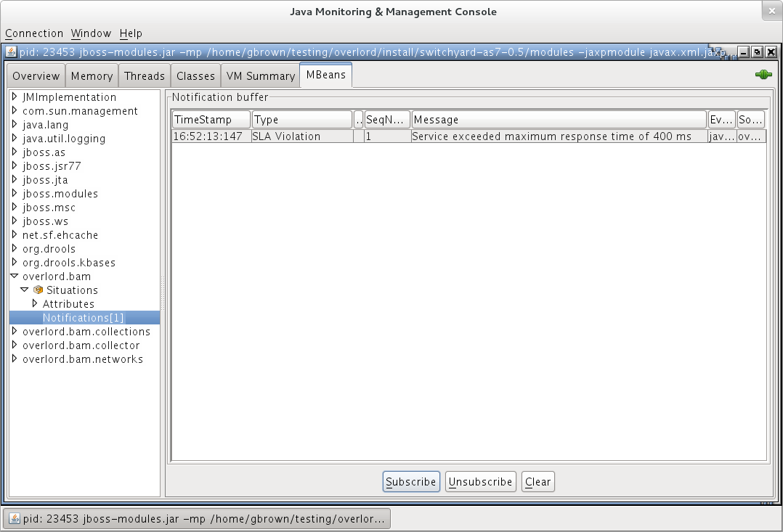Viewport: 783px width, 532px height.
Task: Click the Unsubscribe button
Action: coord(480,482)
